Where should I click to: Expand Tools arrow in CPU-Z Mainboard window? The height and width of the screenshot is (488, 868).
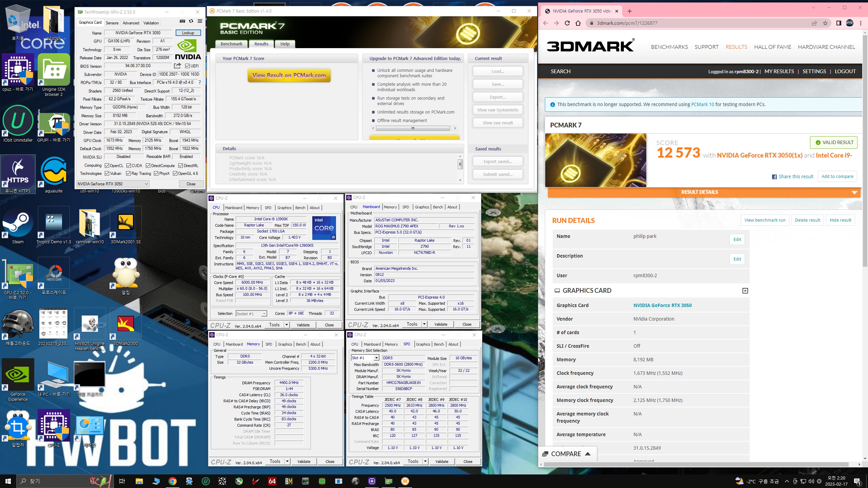coord(424,324)
